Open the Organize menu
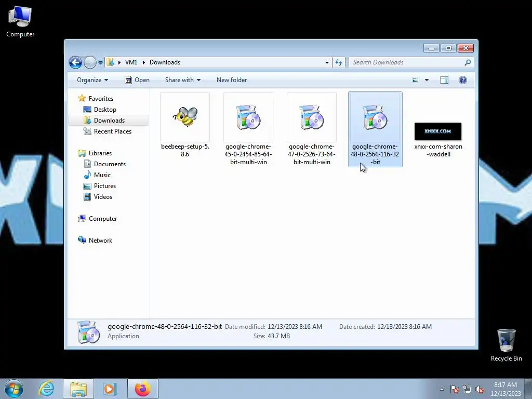The width and height of the screenshot is (532, 399). (x=92, y=80)
